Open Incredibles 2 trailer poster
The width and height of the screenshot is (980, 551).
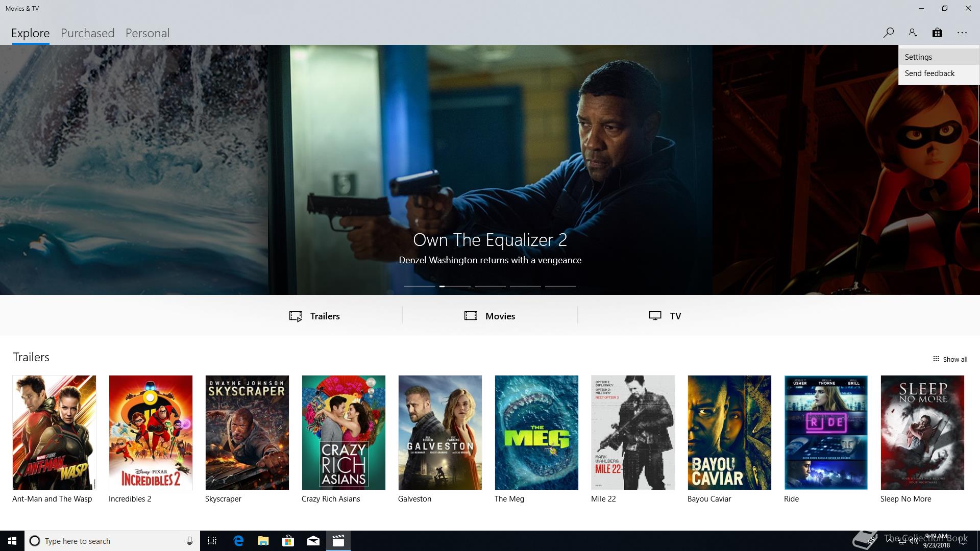[151, 433]
